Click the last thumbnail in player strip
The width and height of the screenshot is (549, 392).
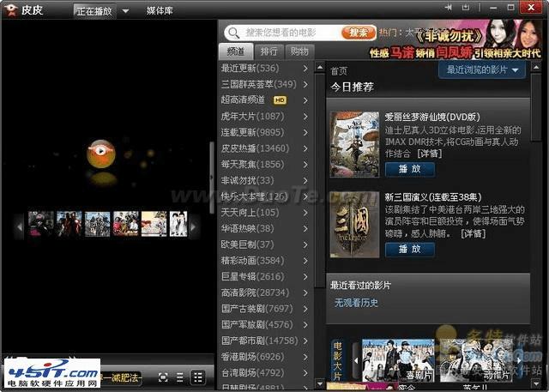point(178,224)
